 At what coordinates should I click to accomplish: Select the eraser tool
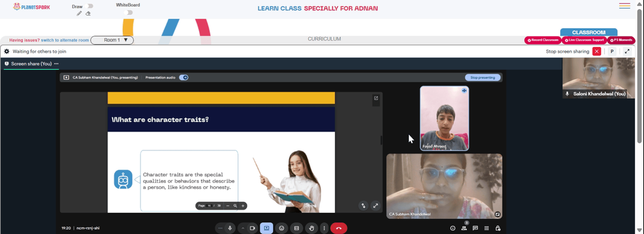coord(88,14)
